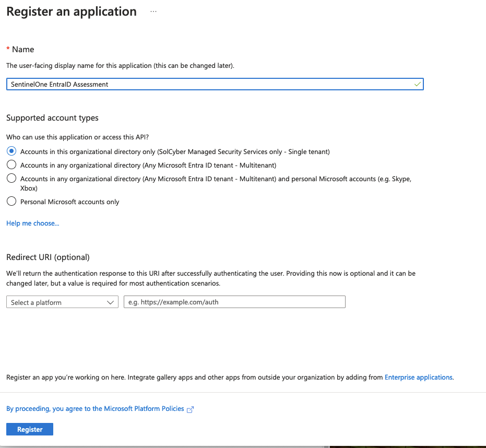Screen dimensions: 486x448
Task: Select the Single tenant account option
Action: [x=11, y=151]
